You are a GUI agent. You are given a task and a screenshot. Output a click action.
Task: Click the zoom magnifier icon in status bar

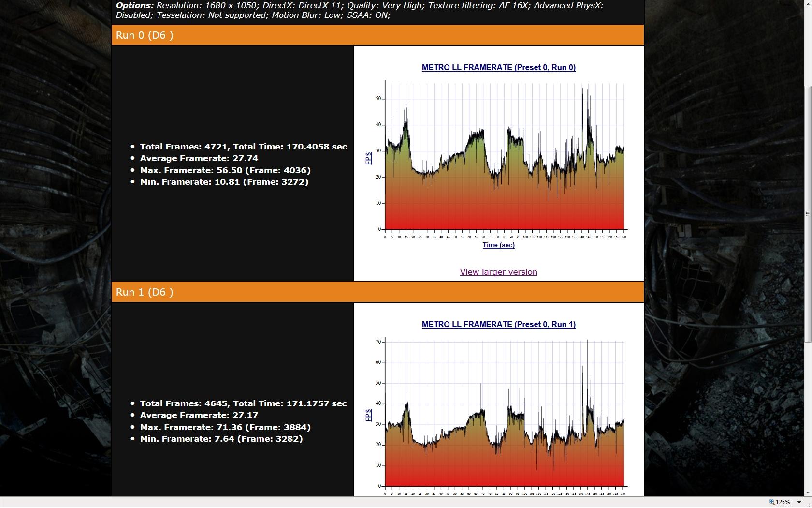[x=772, y=502]
